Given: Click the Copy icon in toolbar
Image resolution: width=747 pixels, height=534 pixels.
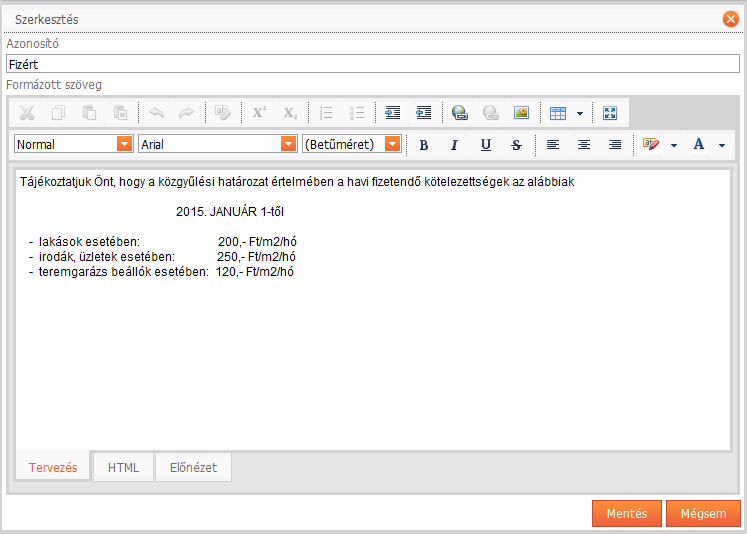Looking at the screenshot, I should [58, 113].
